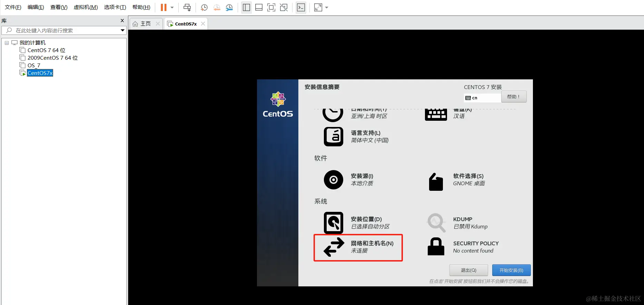Collapse the 我的计算机 tree node
Viewport: 644px width, 305px height.
click(x=7, y=43)
